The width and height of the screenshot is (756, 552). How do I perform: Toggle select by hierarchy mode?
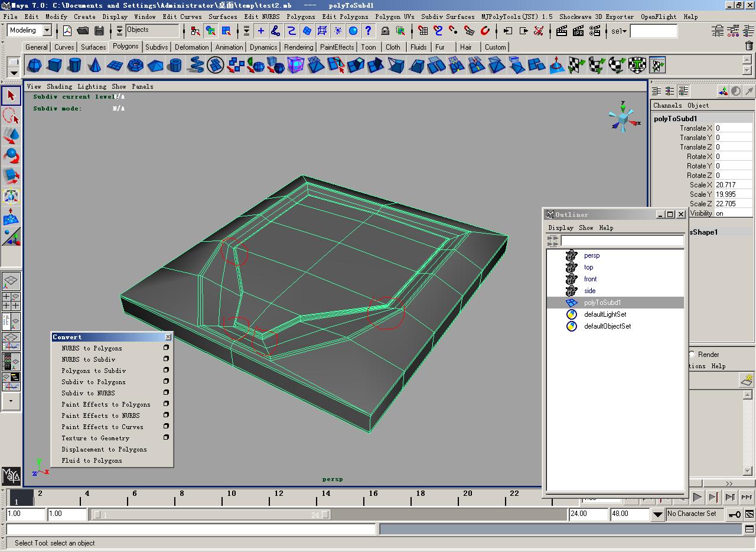(x=195, y=31)
